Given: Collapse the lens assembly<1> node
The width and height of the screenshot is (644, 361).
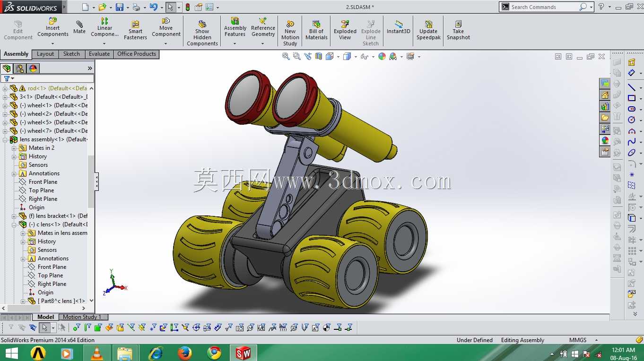Looking at the screenshot, I should point(5,139).
